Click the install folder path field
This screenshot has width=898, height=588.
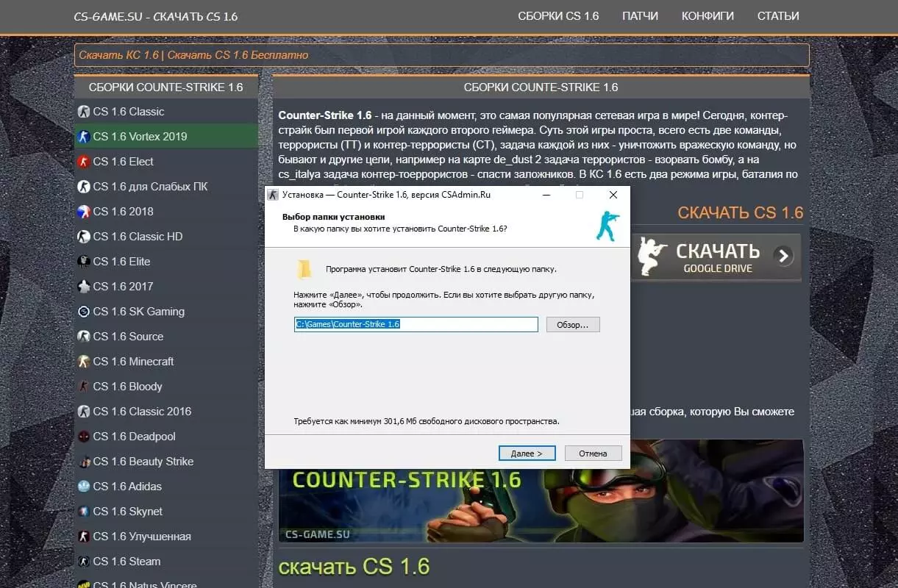416,324
